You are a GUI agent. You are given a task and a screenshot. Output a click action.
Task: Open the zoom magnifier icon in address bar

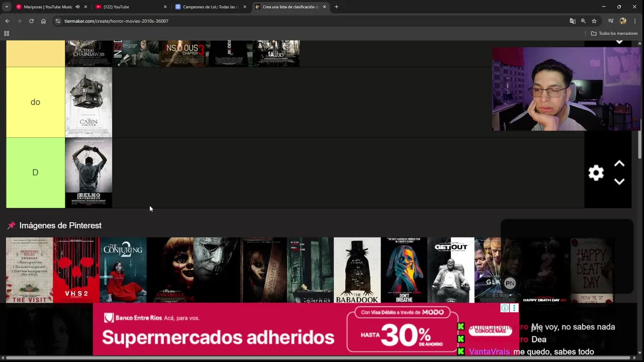583,21
